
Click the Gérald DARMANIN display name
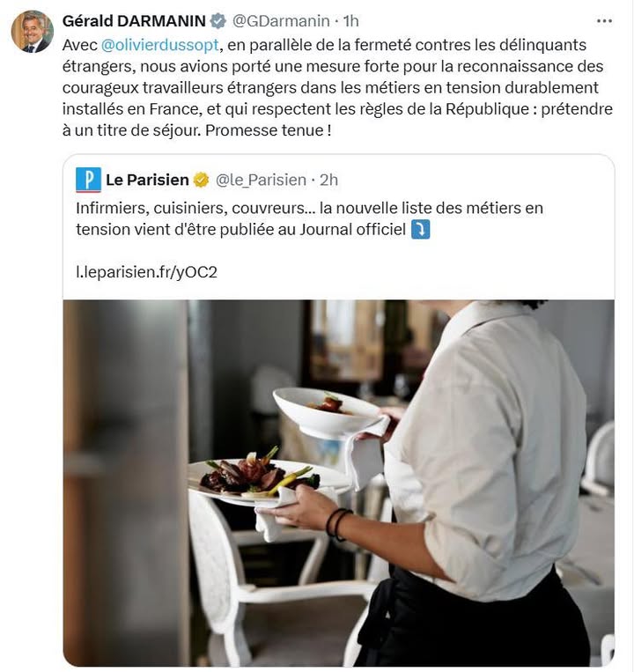[x=134, y=21]
